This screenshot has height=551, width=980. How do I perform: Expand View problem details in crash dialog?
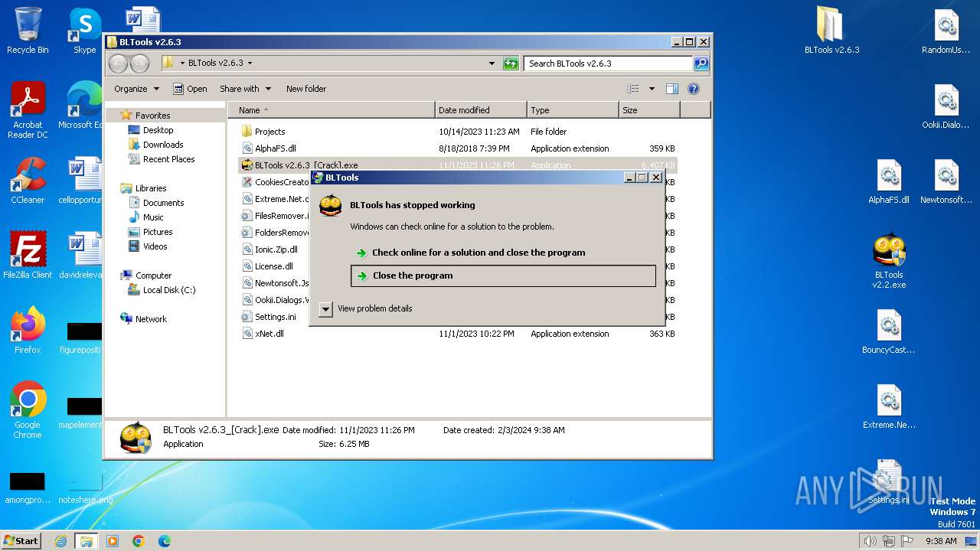pos(326,309)
